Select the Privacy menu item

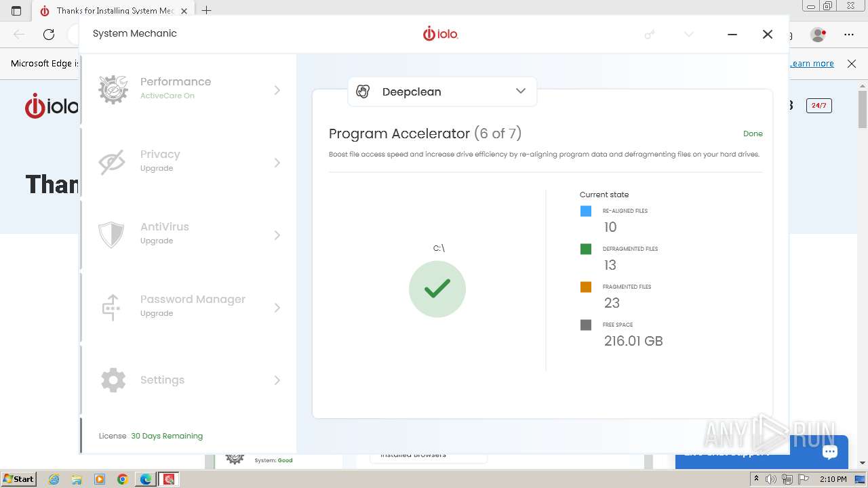[189, 162]
